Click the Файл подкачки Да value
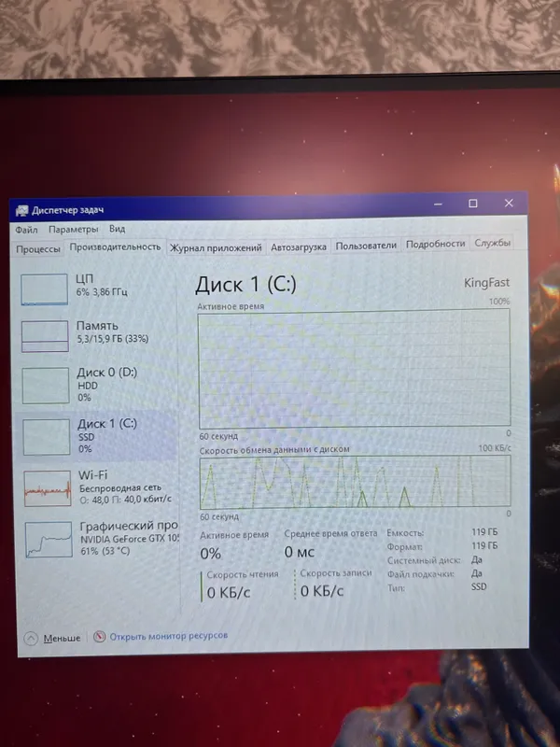 tap(477, 573)
